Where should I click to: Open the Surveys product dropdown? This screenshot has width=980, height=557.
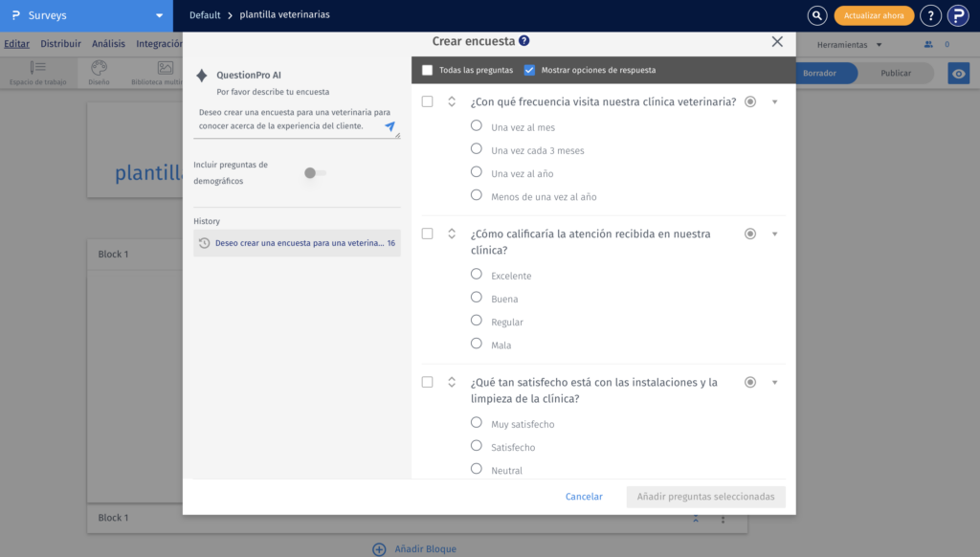coord(159,15)
